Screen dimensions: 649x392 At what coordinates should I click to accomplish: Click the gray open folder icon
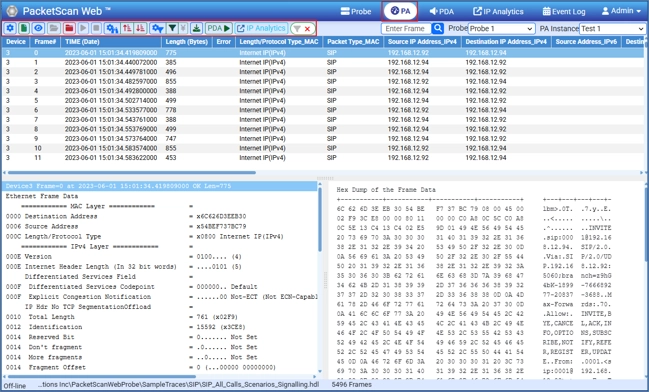point(53,28)
